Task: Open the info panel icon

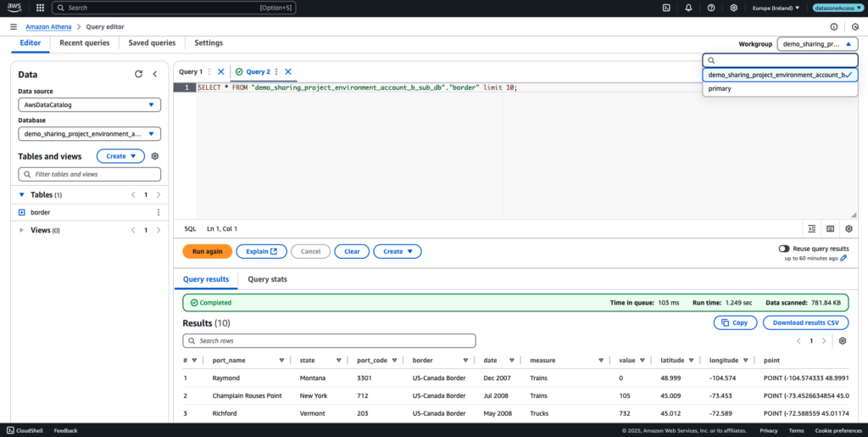Action: click(834, 26)
